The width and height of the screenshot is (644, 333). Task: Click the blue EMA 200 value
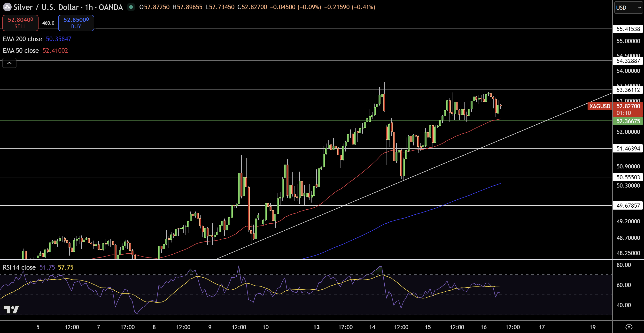coord(59,39)
